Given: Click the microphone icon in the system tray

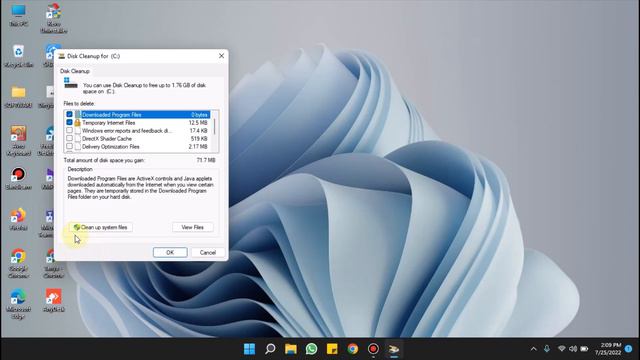Looking at the screenshot, I should [x=547, y=349].
